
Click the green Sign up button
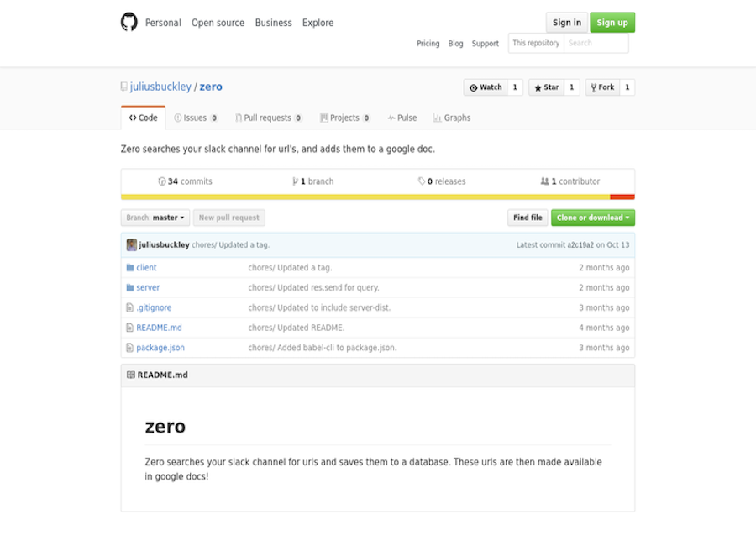pyautogui.click(x=612, y=23)
